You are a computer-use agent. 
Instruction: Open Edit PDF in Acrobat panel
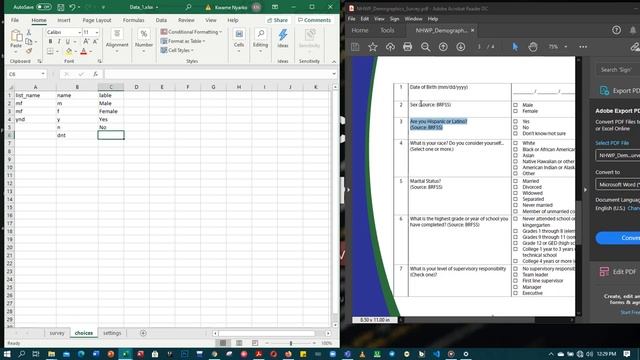point(618,271)
